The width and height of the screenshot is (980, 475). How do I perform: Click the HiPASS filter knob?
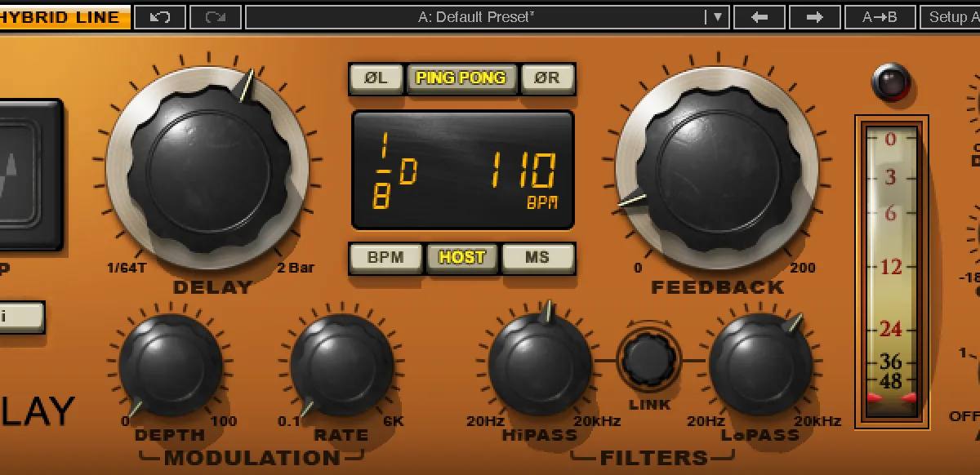pos(540,363)
